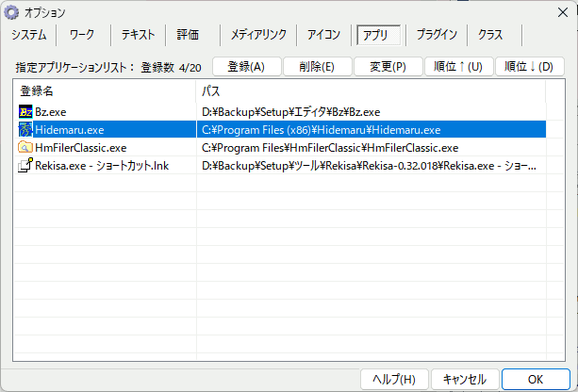
Task: Move entry up with 順位↑(U)
Action: pyautogui.click(x=458, y=67)
